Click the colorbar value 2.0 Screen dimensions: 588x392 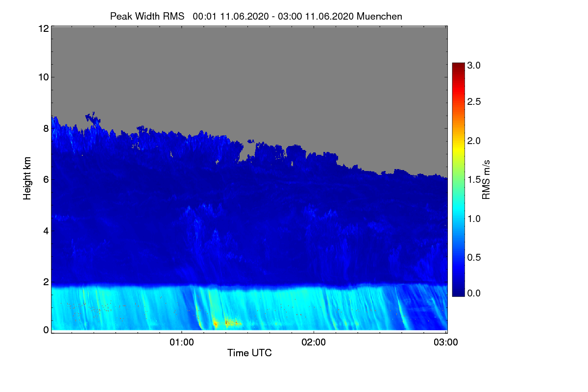474,141
